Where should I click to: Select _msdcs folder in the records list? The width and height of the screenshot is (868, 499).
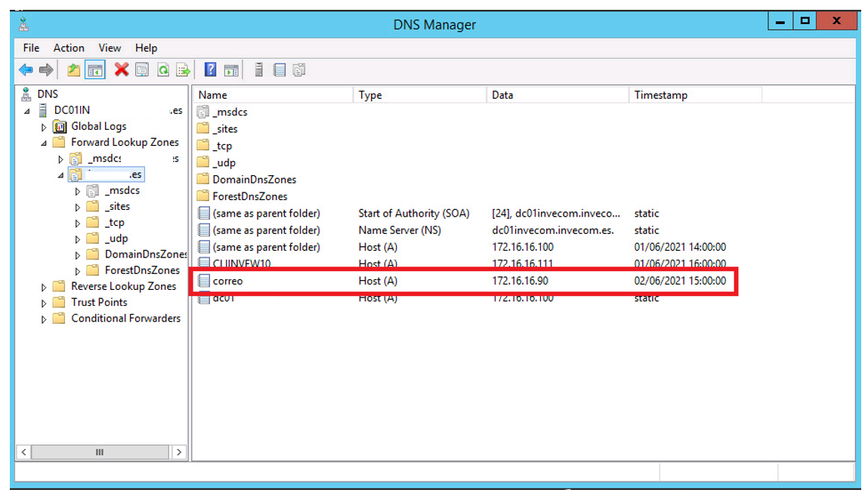230,112
